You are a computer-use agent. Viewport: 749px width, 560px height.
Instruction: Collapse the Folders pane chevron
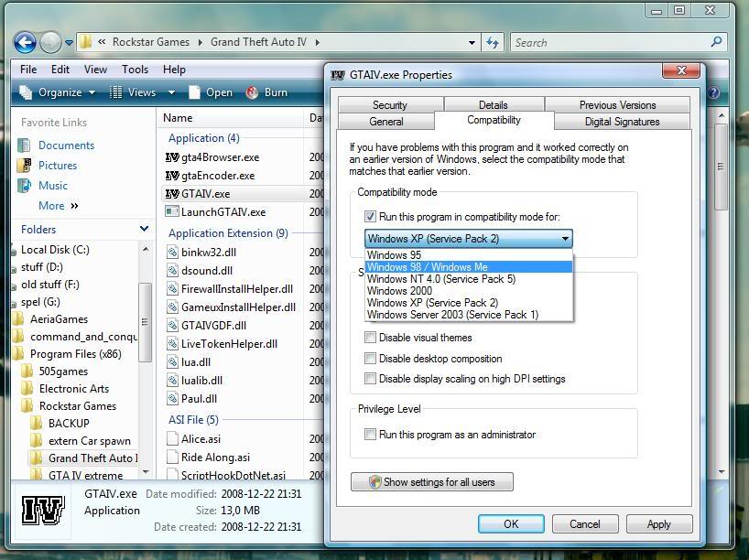(144, 230)
